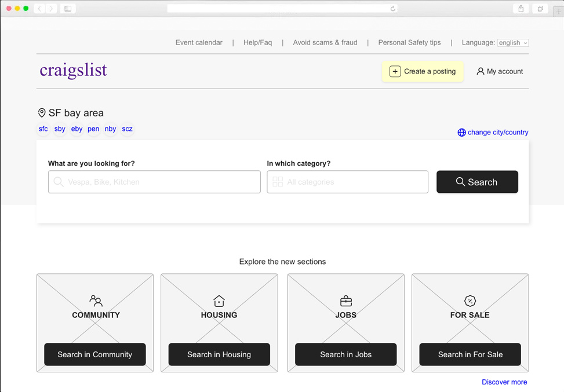This screenshot has width=564, height=392.
Task: Click the In which category? label
Action: click(299, 163)
